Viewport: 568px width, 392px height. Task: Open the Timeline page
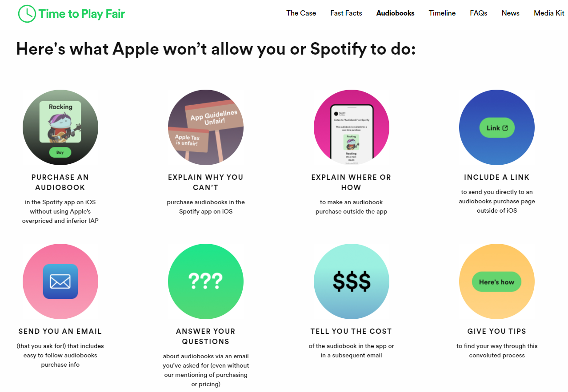tap(442, 13)
